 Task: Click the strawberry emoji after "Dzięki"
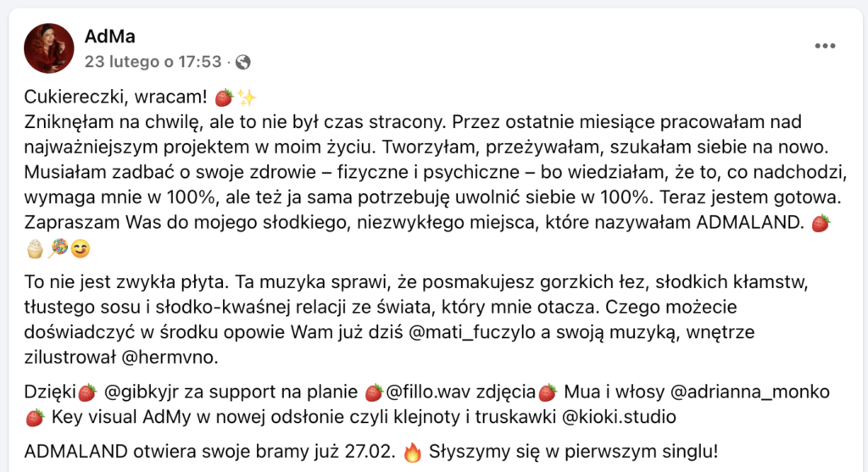point(87,392)
